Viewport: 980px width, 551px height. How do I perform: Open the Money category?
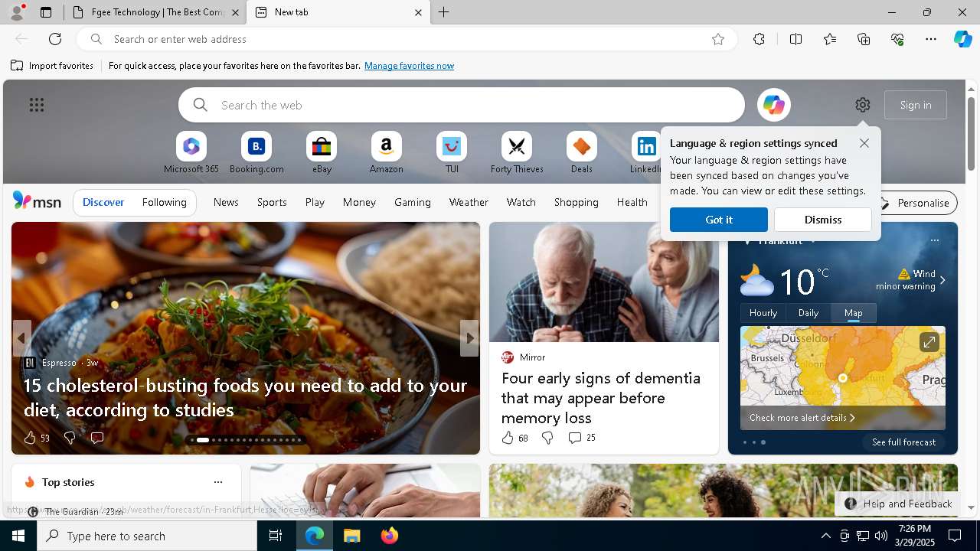pos(359,202)
